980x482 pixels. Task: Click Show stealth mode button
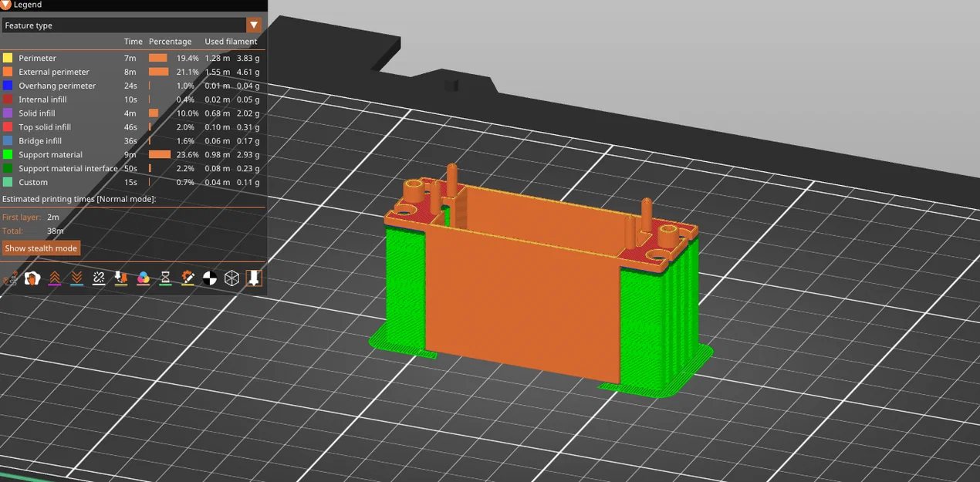[42, 248]
